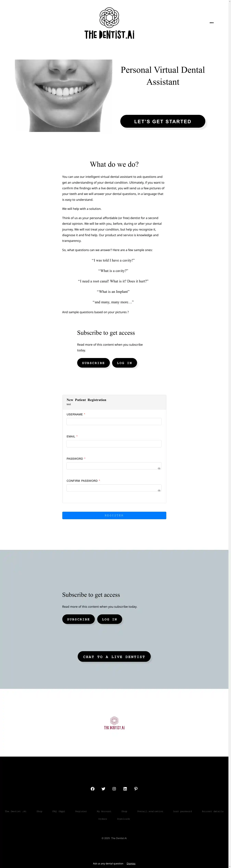Open the Facebook social icon
The height and width of the screenshot is (868, 231).
(93, 789)
